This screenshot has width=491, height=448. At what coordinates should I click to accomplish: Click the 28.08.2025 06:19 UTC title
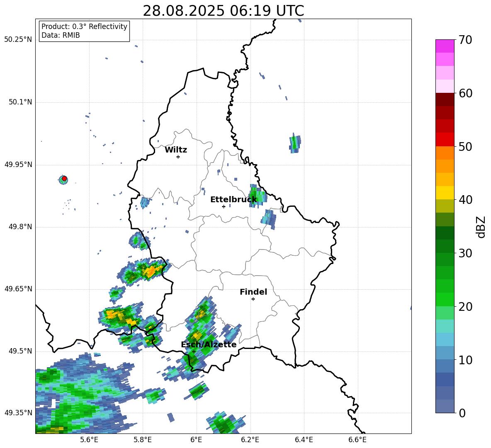223,11
